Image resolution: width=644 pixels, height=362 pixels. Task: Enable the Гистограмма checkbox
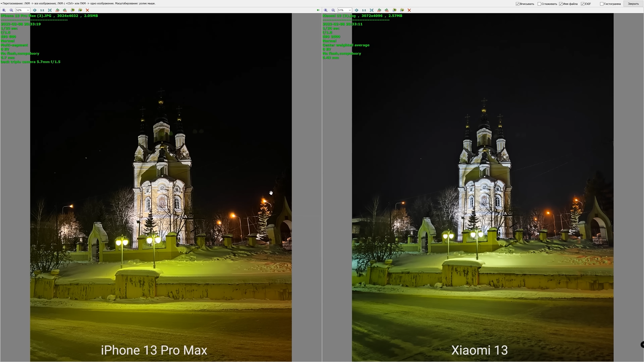[602, 4]
